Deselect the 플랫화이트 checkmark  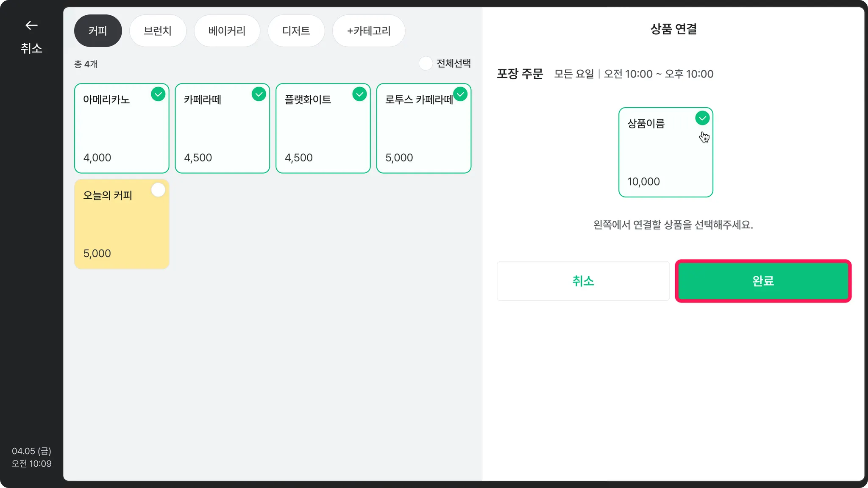click(359, 94)
